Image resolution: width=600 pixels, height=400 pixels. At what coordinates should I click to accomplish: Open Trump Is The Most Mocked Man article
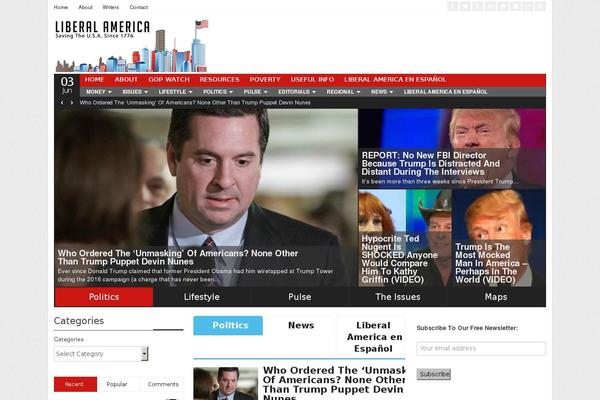pyautogui.click(x=491, y=263)
